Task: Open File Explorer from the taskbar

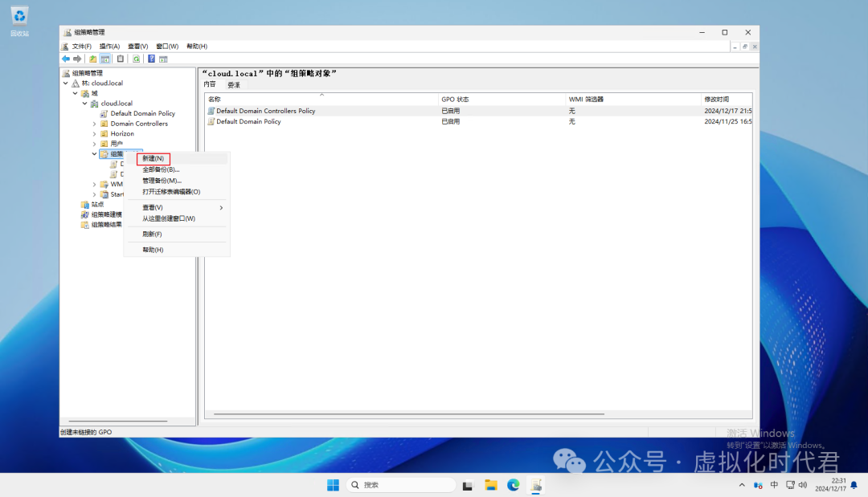Action: pos(490,485)
